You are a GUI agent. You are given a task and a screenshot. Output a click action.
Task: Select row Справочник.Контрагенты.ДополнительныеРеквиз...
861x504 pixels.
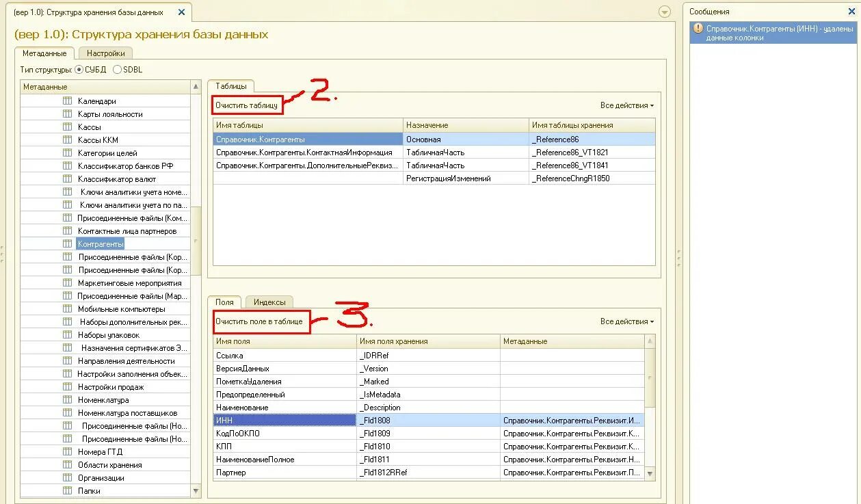coord(434,165)
